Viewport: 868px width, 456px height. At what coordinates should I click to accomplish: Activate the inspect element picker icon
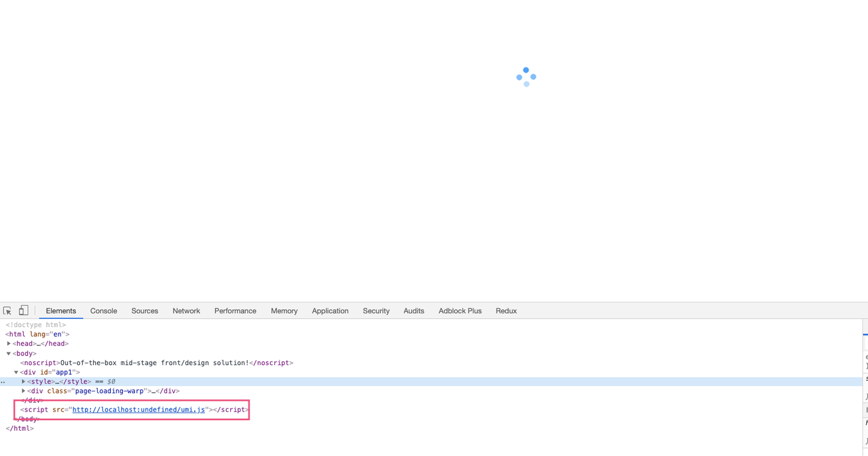pyautogui.click(x=7, y=311)
